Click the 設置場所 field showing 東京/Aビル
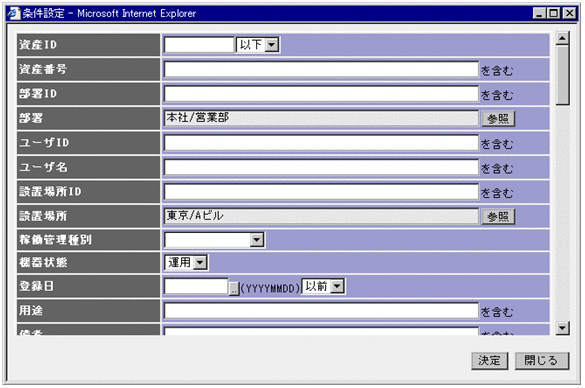The width and height of the screenshot is (585, 388). (x=321, y=216)
